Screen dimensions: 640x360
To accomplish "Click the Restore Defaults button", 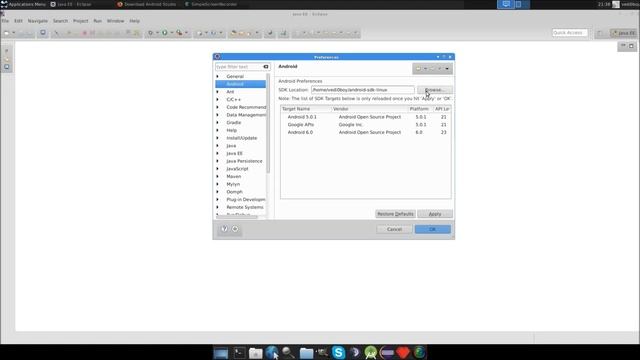I will pyautogui.click(x=395, y=214).
